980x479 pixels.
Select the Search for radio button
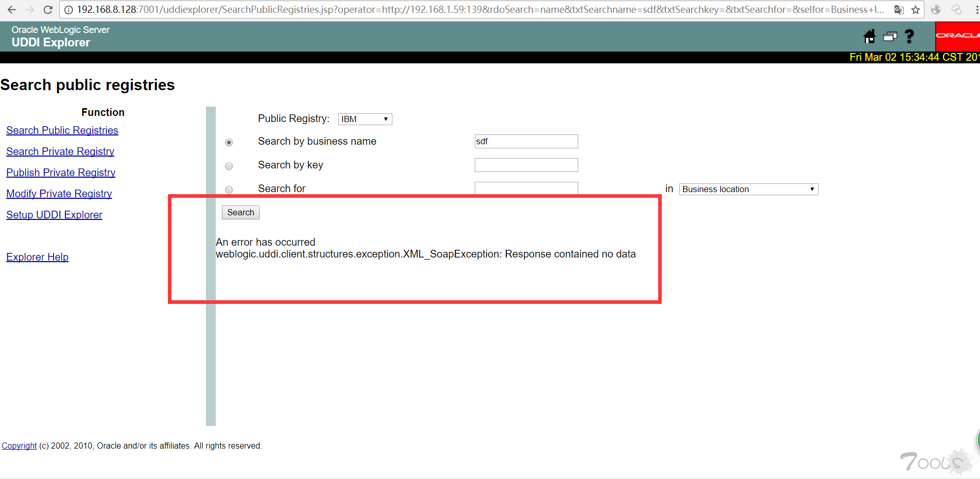pos(229,190)
